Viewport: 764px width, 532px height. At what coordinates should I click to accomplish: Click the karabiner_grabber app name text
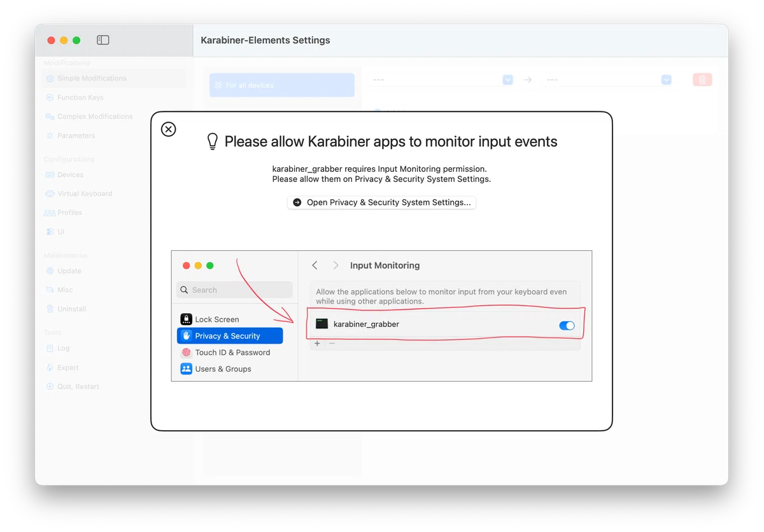pos(366,324)
